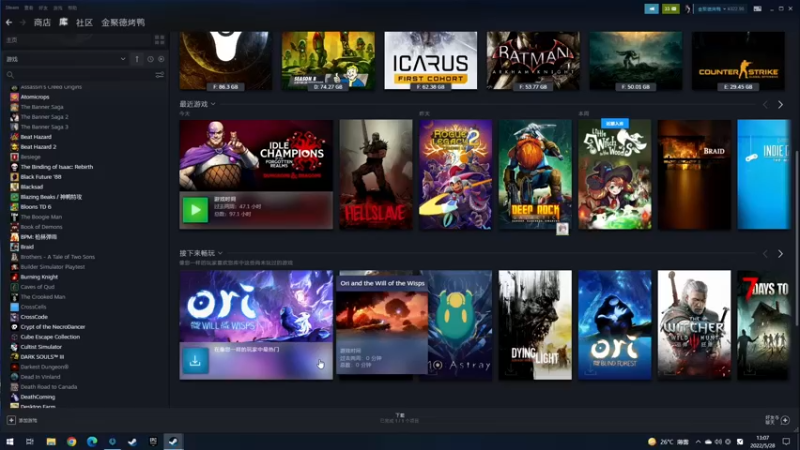Image resolution: width=800 pixels, height=450 pixels.
Task: Click the Braid list icon in sidebar
Action: click(14, 247)
